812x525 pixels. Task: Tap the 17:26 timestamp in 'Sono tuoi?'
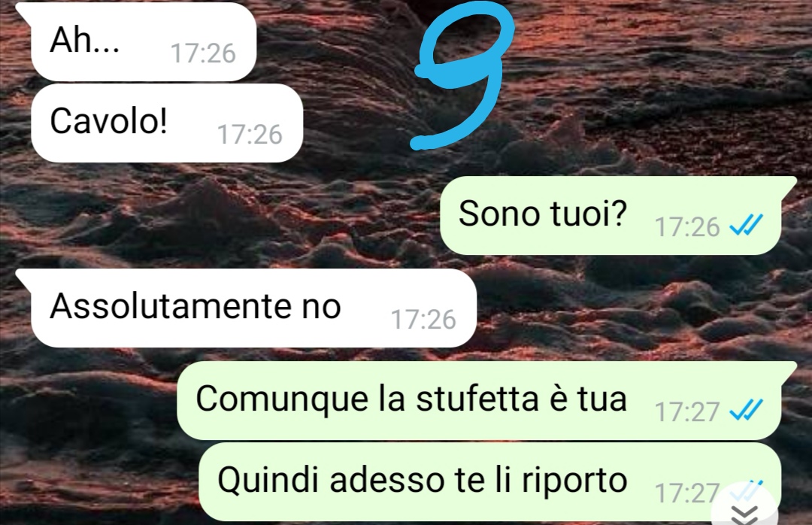(687, 226)
